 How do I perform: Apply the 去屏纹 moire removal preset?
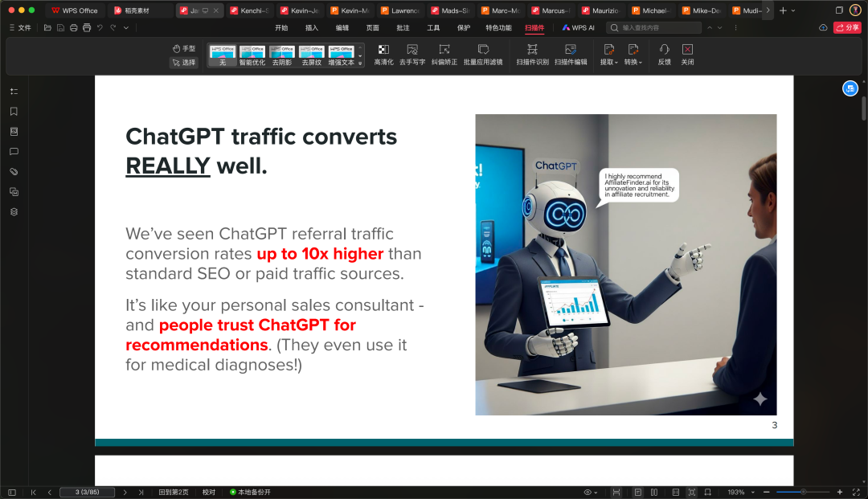tap(312, 56)
